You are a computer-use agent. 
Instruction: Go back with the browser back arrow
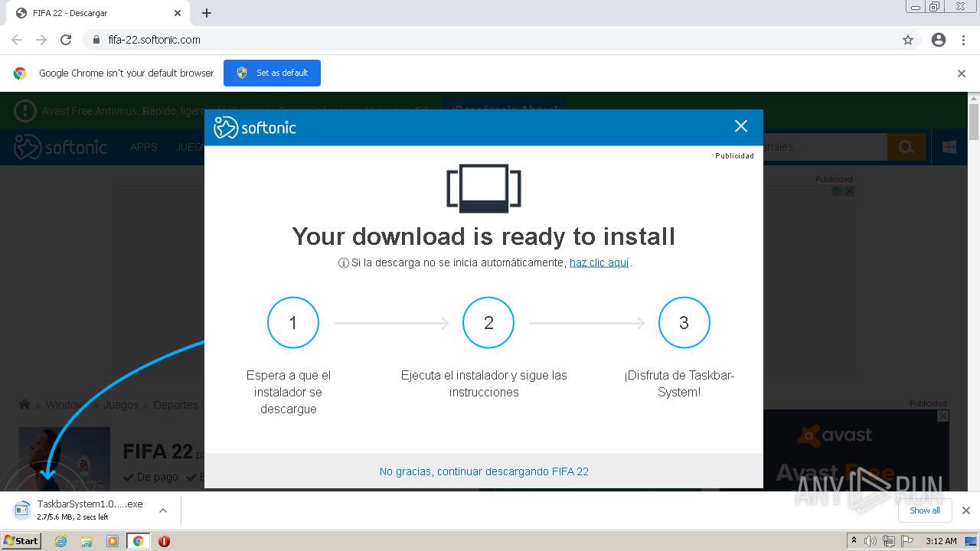[17, 40]
